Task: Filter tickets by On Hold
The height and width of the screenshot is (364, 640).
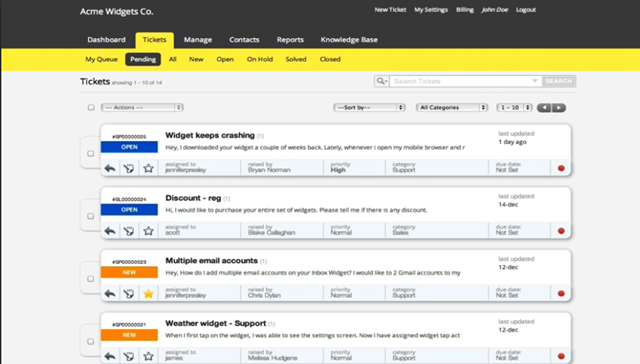Action: 260,59
